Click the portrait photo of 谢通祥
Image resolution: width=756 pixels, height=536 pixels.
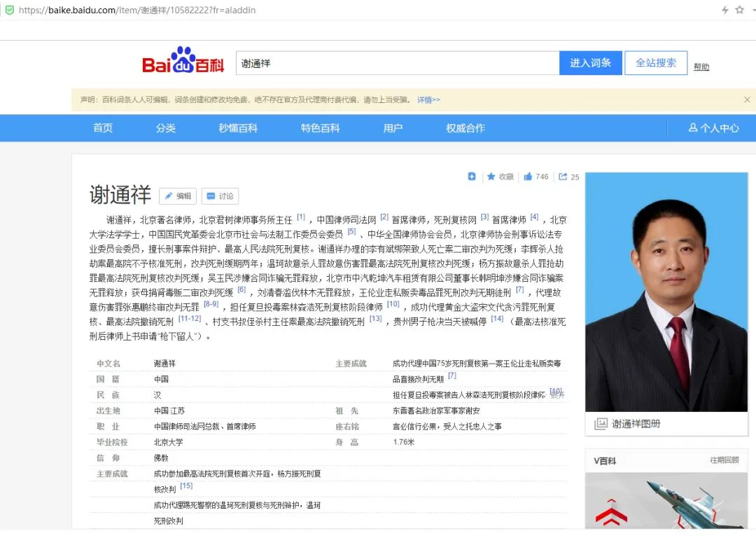(x=666, y=292)
